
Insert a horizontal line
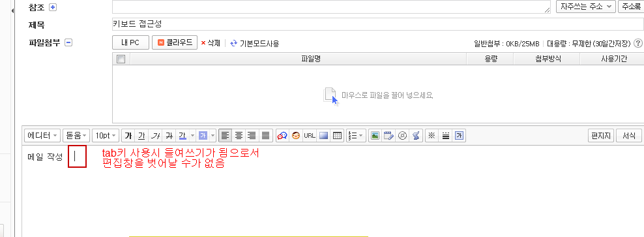tap(445, 135)
